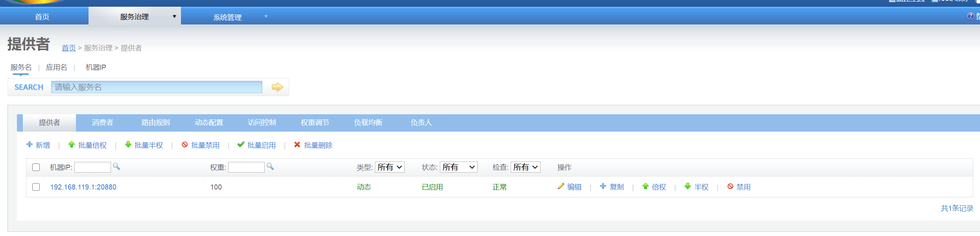Click the green checkmark for 批量启用
The height and width of the screenshot is (236, 980).
pyautogui.click(x=241, y=145)
